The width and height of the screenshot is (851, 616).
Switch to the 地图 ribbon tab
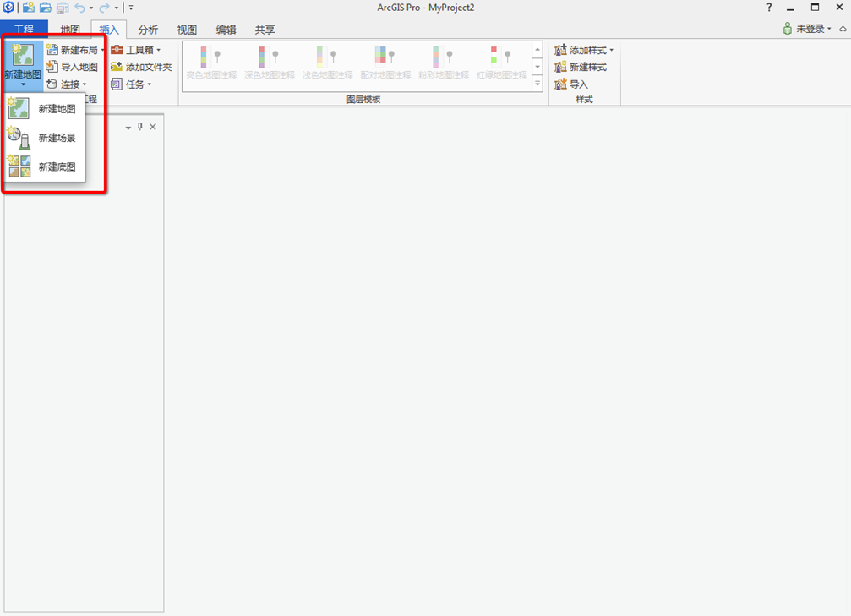pos(70,30)
